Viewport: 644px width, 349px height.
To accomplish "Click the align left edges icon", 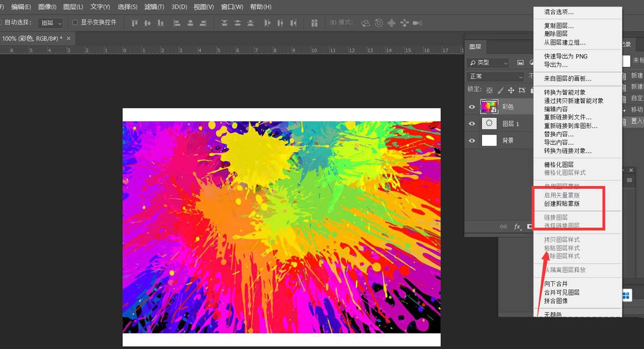I will click(177, 23).
